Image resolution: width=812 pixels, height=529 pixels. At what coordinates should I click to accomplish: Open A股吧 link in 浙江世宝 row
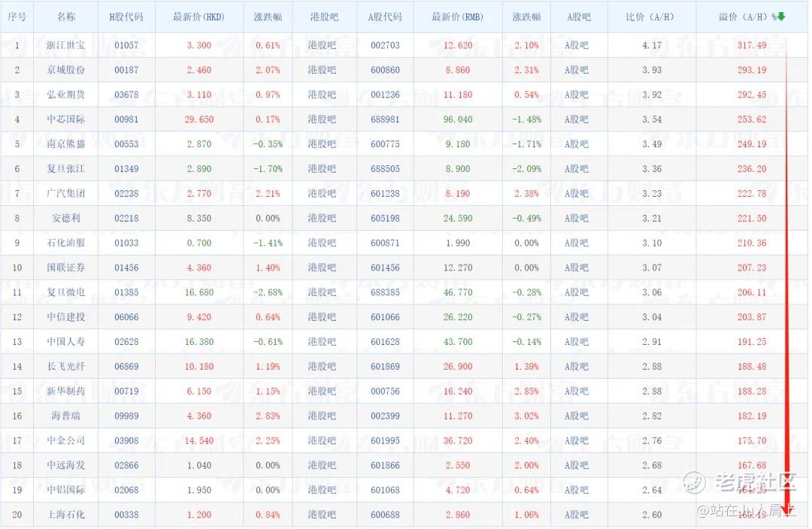[x=577, y=45]
